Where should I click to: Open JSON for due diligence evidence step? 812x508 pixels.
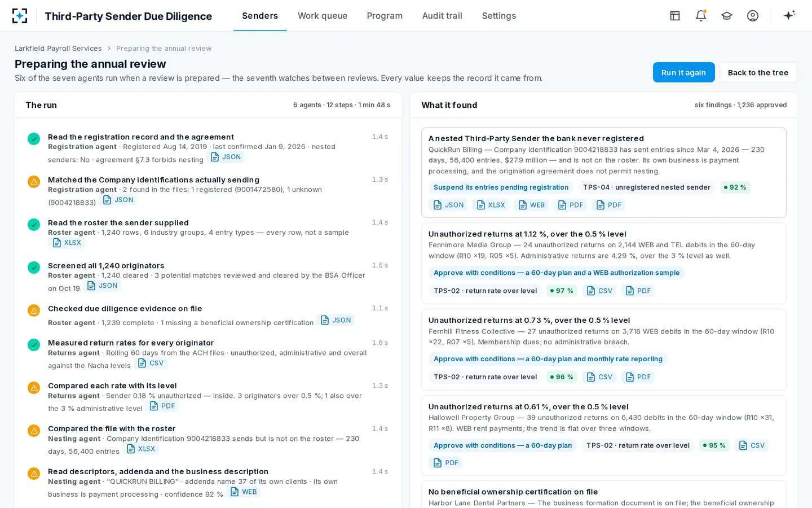pyautogui.click(x=336, y=320)
